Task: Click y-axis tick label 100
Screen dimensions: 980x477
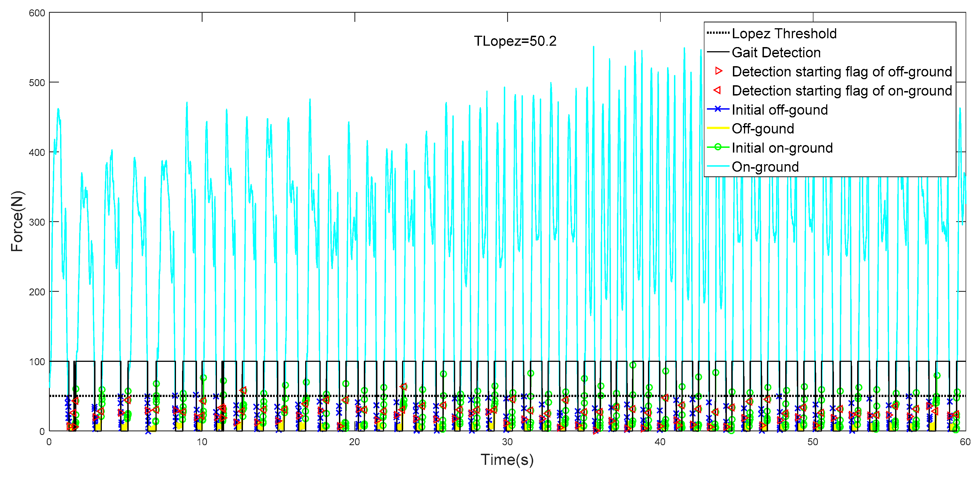Action: click(37, 362)
